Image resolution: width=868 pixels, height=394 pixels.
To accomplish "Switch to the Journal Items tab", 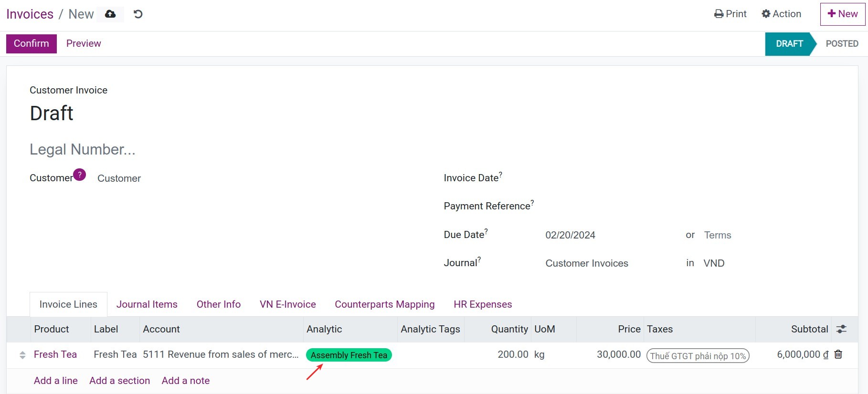I will [147, 304].
